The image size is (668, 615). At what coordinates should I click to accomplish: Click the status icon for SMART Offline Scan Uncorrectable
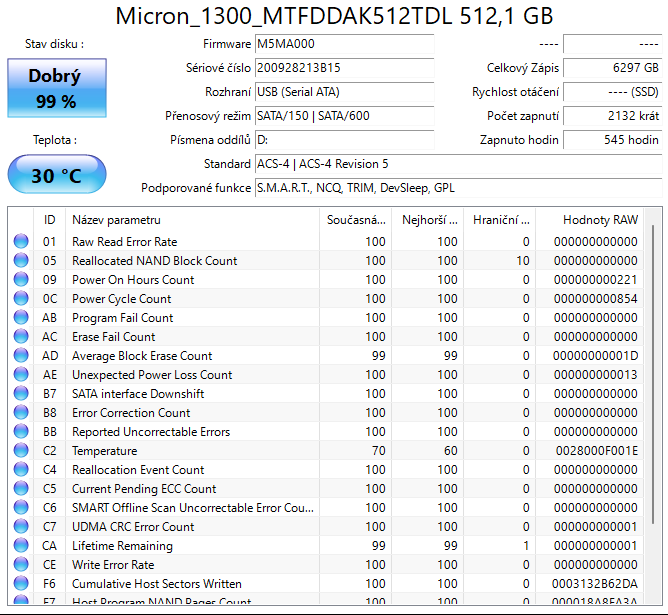coord(21,508)
